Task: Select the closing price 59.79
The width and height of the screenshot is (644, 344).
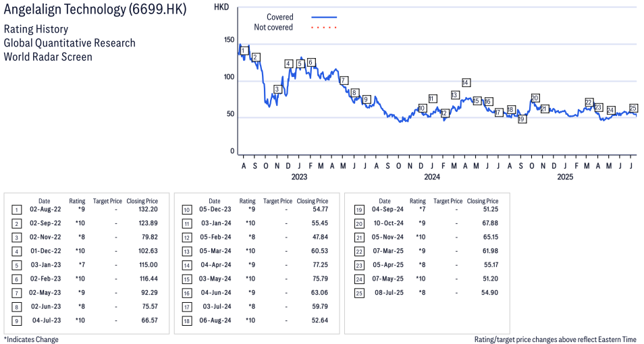Action: [x=320, y=307]
